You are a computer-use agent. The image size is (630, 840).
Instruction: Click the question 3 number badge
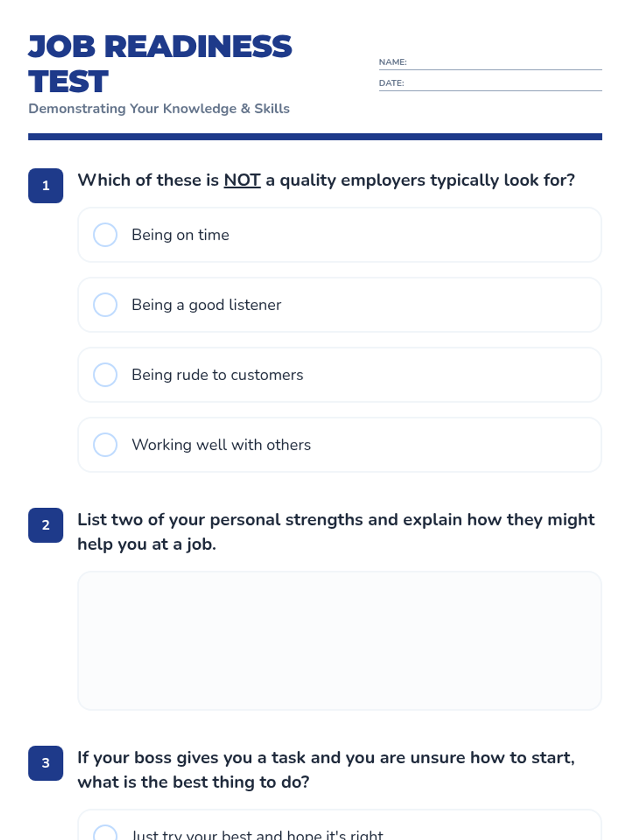(x=46, y=763)
